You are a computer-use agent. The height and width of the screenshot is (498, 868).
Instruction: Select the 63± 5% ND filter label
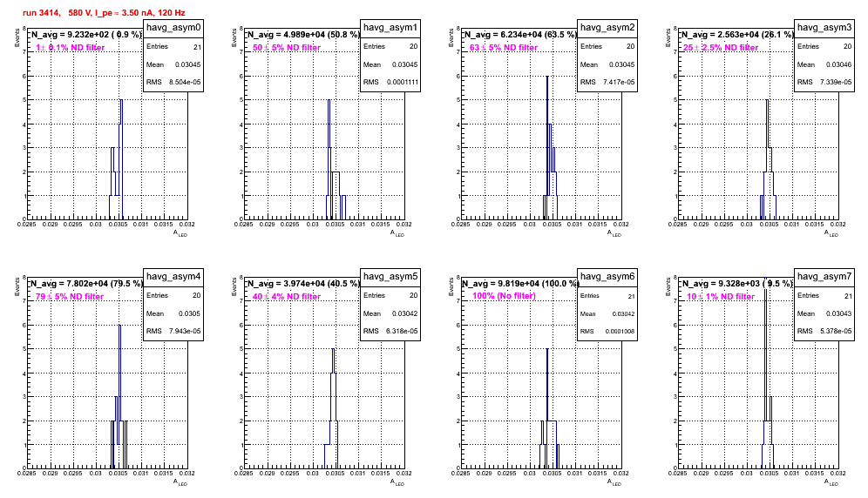[x=504, y=48]
